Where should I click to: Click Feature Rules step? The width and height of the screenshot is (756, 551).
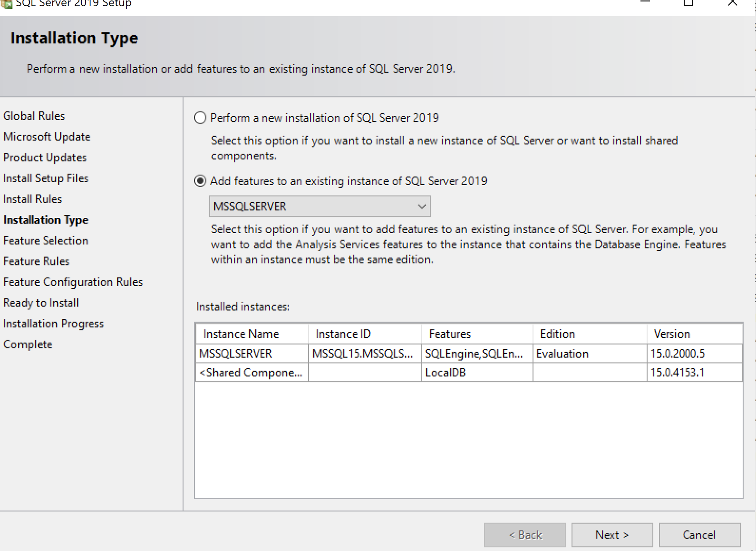(x=36, y=261)
